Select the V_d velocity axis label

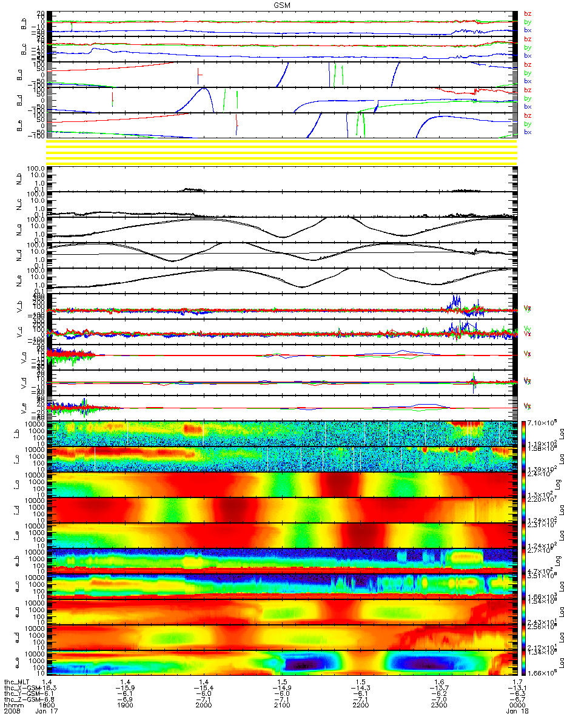[24, 383]
